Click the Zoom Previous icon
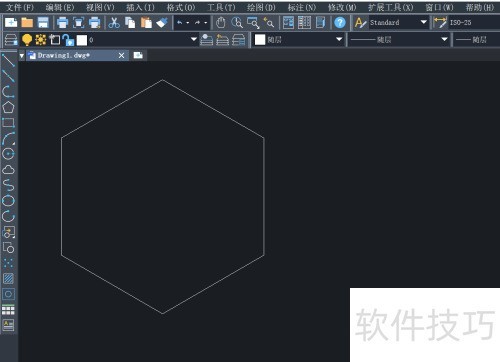The width and height of the screenshot is (500, 362). pos(269,23)
